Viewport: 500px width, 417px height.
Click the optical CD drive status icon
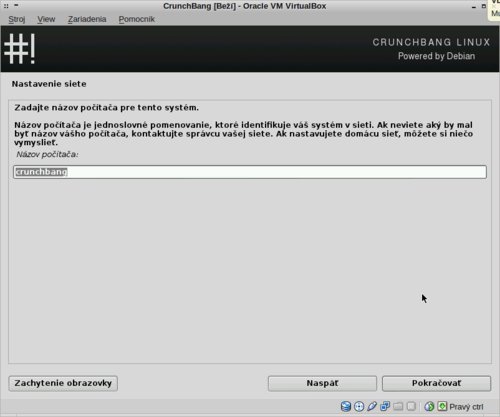[x=359, y=406]
